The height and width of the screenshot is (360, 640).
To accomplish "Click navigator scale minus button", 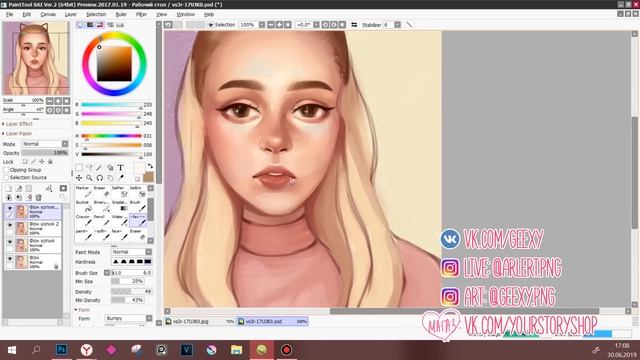I will (49, 101).
